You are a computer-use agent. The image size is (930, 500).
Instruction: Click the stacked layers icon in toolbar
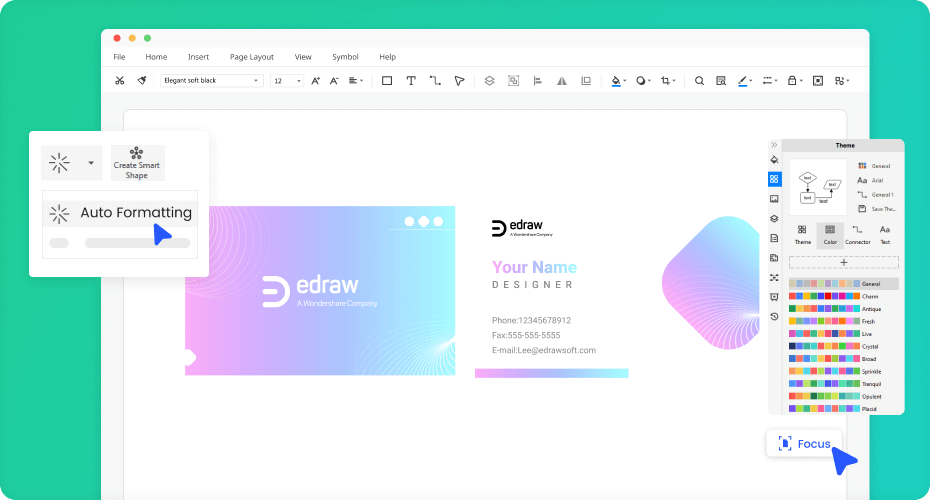pos(489,81)
